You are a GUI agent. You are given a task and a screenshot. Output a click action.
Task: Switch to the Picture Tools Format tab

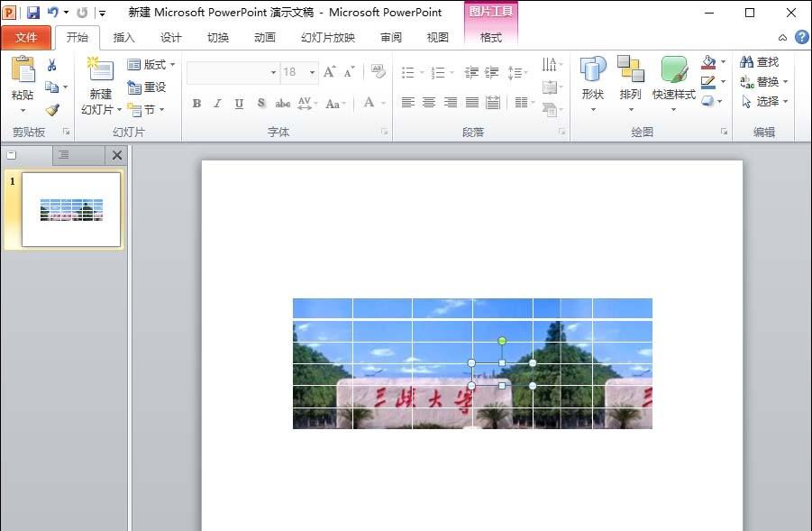coord(489,37)
